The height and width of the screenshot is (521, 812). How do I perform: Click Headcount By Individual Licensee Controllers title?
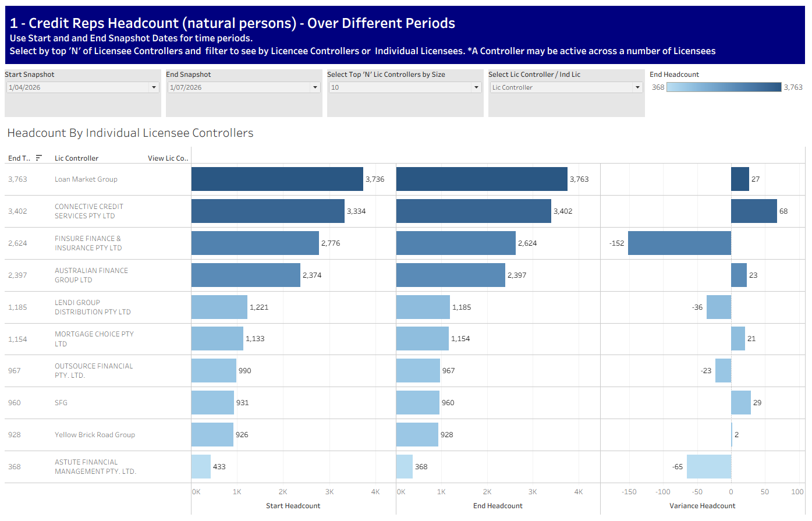(x=130, y=133)
